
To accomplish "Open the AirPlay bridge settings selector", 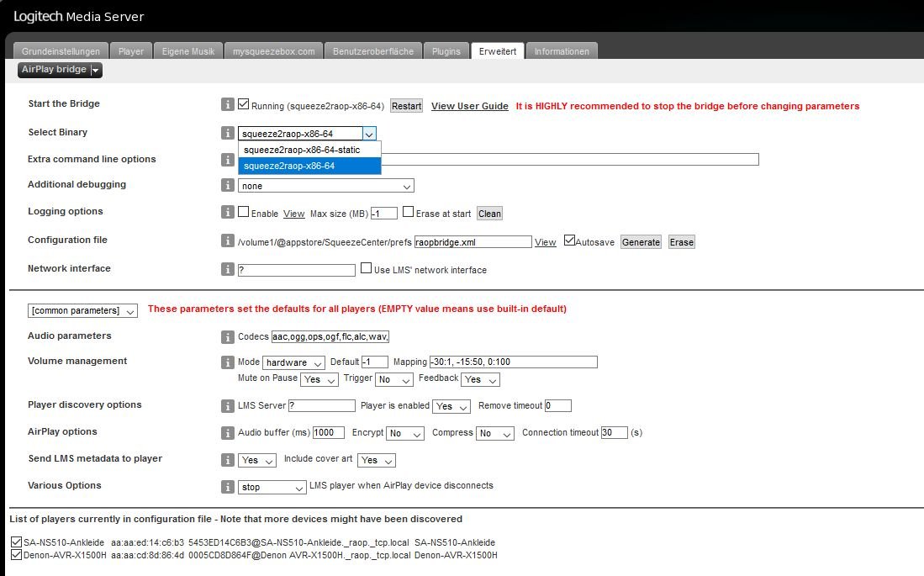I will pos(60,70).
